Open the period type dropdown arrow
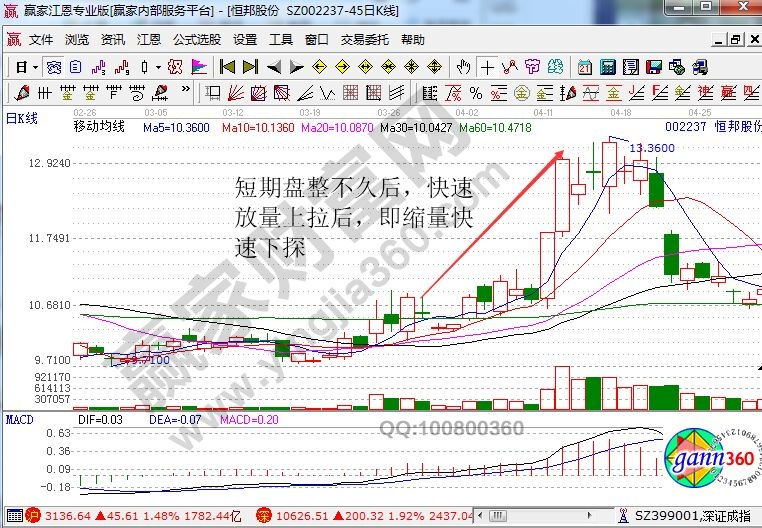 35,67
